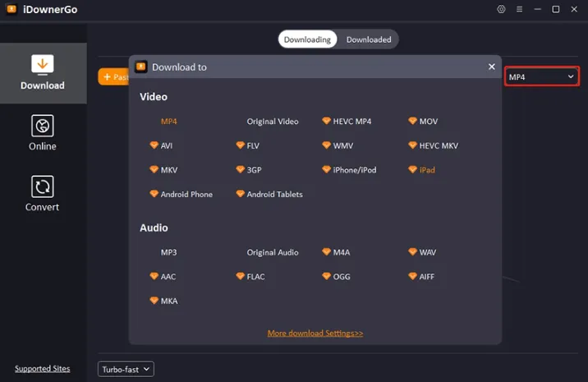Screen dimensions: 588x382
Task: Switch to the Downloaded tab
Action: tap(369, 39)
